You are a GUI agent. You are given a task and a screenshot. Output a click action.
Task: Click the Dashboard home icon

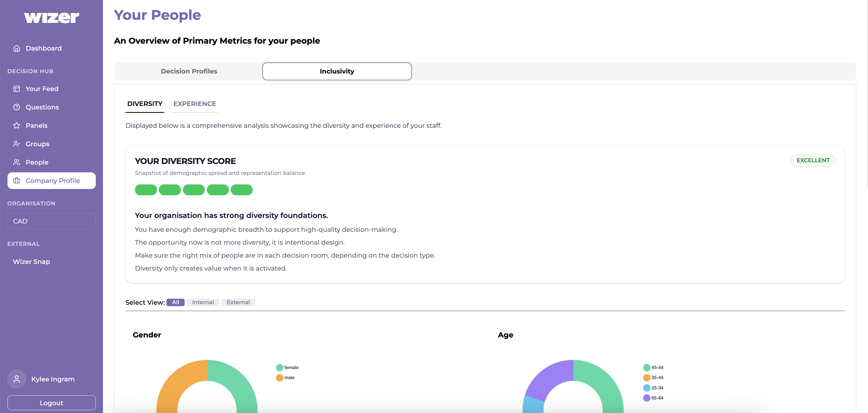point(16,48)
